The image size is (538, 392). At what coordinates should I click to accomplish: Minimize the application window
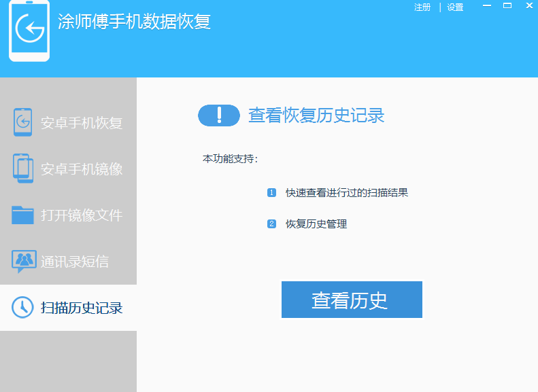click(x=487, y=6)
